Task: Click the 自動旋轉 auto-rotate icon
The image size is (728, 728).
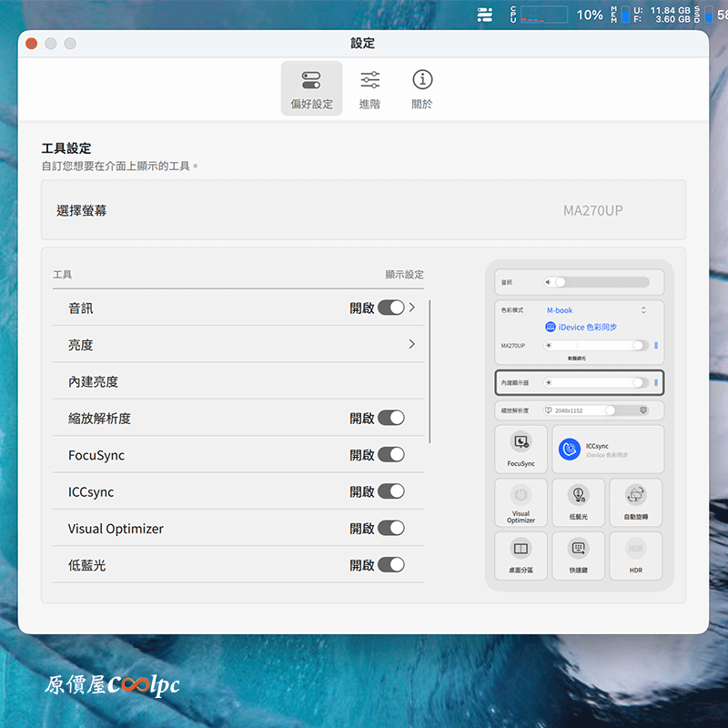Action: (x=635, y=495)
